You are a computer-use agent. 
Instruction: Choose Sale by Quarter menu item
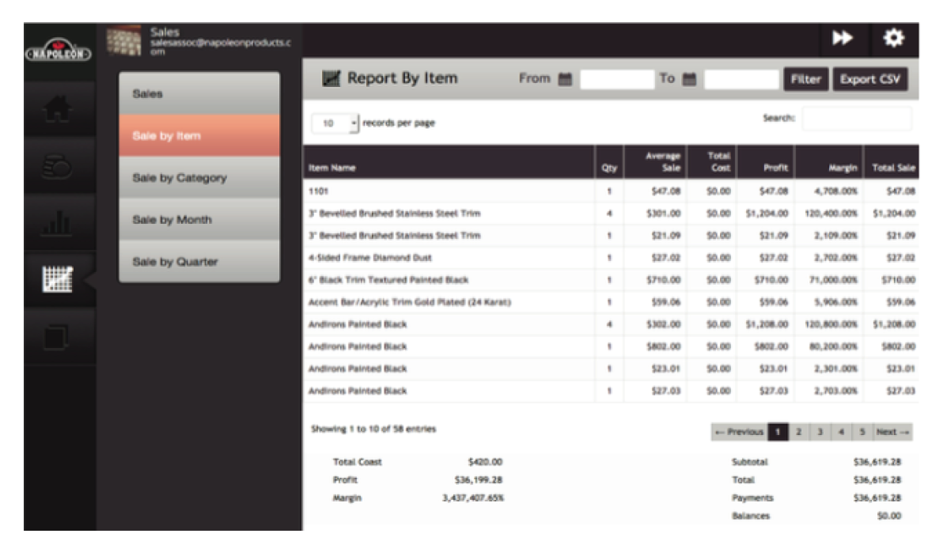[199, 262]
